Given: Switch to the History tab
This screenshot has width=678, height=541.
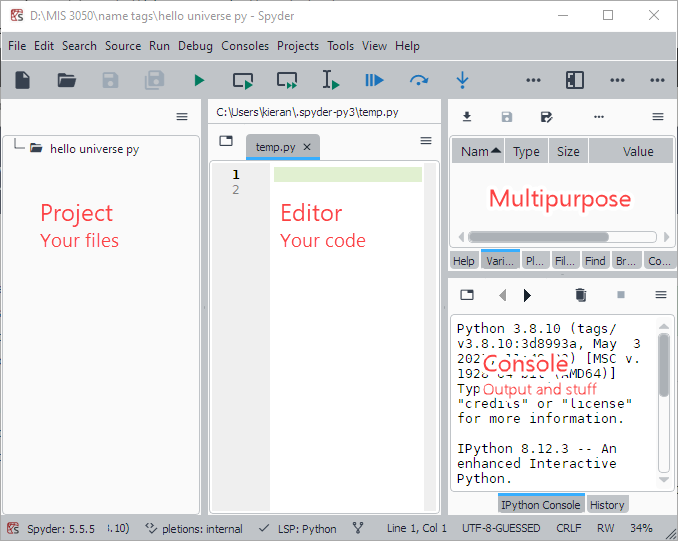Looking at the screenshot, I should pyautogui.click(x=607, y=505).
